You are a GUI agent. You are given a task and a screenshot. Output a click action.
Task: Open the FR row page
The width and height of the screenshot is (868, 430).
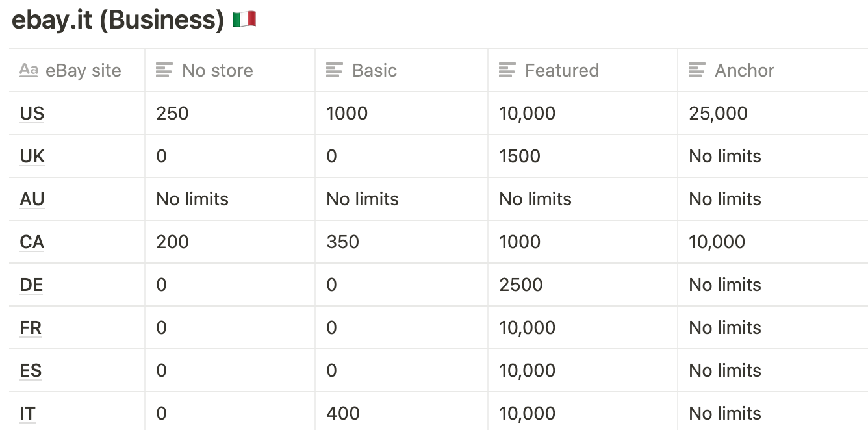tap(31, 327)
